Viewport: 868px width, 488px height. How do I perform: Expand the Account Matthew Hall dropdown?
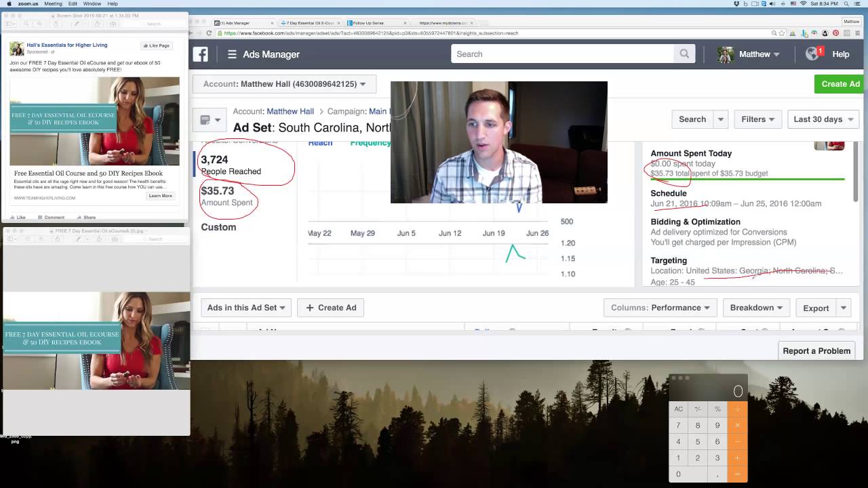285,84
